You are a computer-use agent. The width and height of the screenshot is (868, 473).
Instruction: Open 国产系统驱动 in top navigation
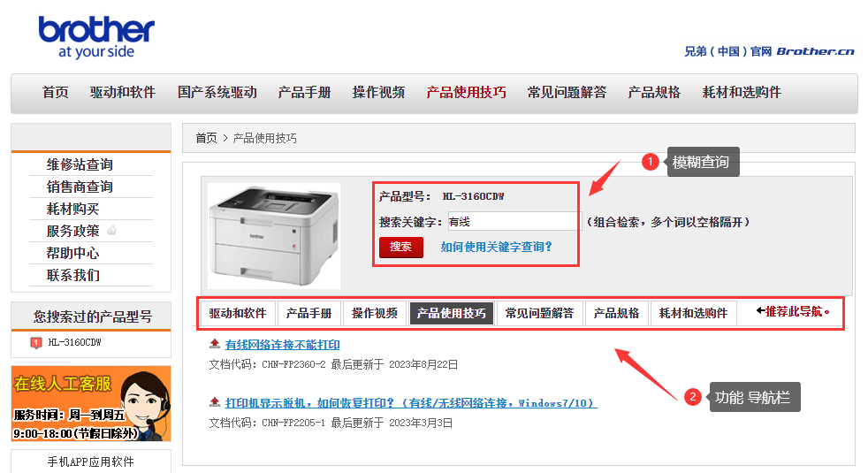217,93
